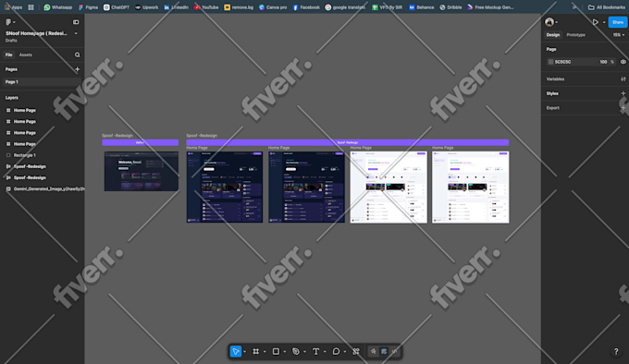Toggle page background visibility eye icon
This screenshot has height=364, width=629.
623,62
